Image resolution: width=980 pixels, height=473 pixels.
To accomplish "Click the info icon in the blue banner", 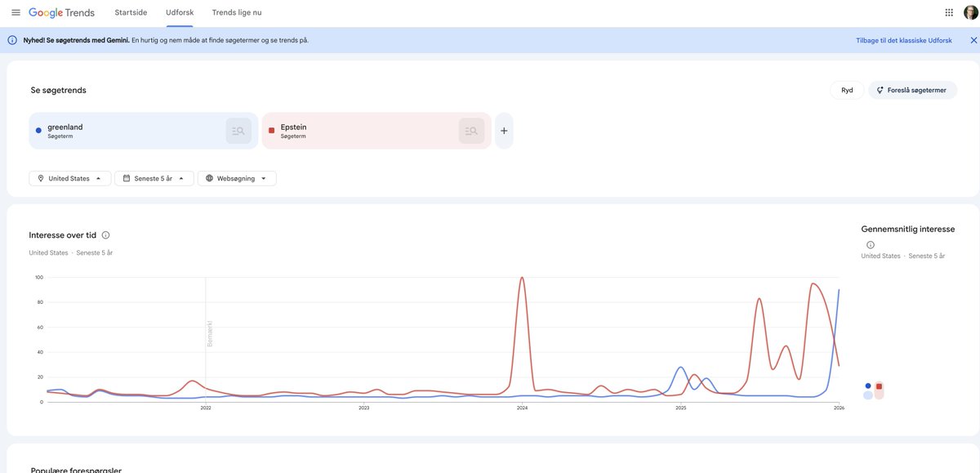I will [12, 40].
